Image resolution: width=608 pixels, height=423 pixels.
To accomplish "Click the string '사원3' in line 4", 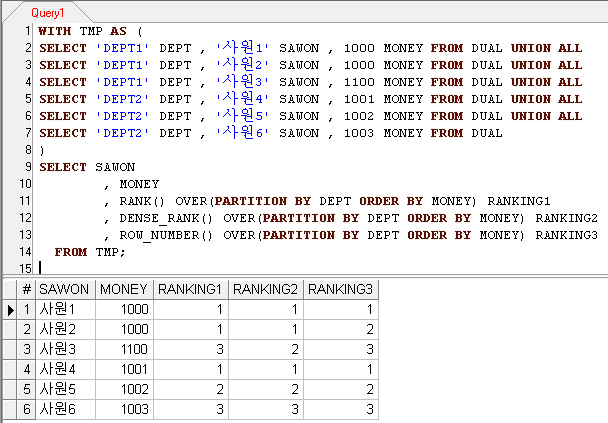I will coord(242,82).
